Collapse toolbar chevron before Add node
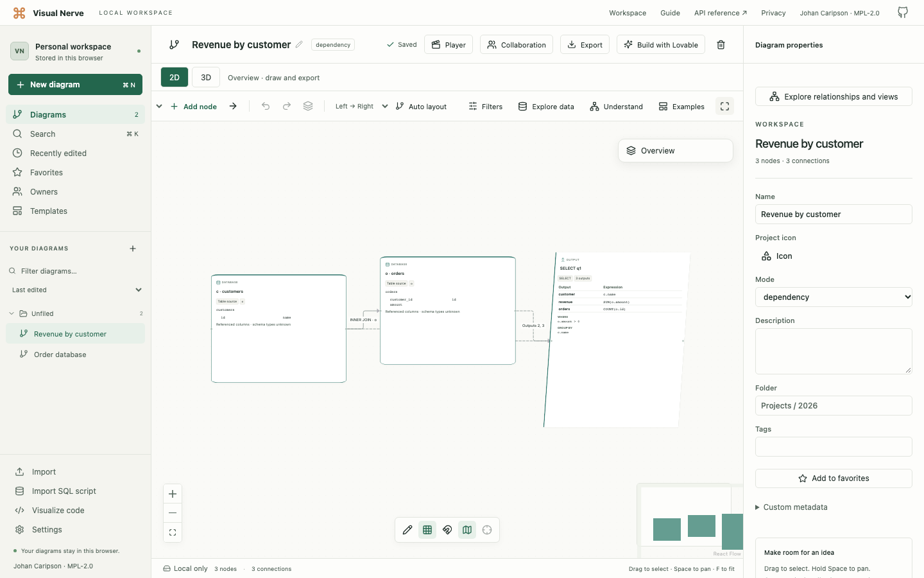The image size is (924, 578). (x=159, y=107)
